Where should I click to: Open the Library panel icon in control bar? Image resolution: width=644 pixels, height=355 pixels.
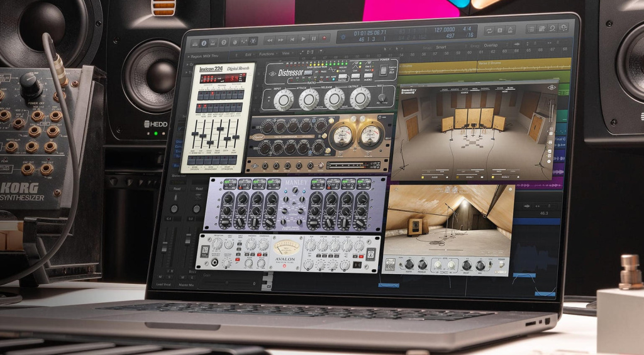pyautogui.click(x=195, y=43)
